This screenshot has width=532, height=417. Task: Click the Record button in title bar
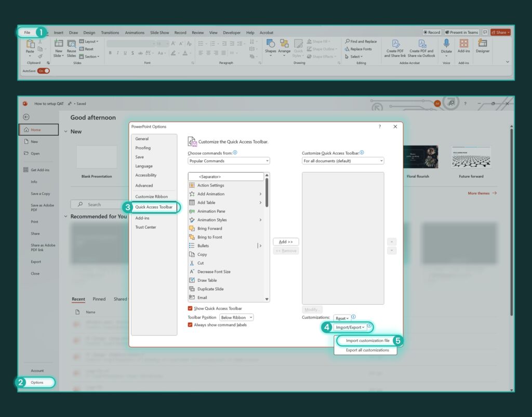point(432,32)
